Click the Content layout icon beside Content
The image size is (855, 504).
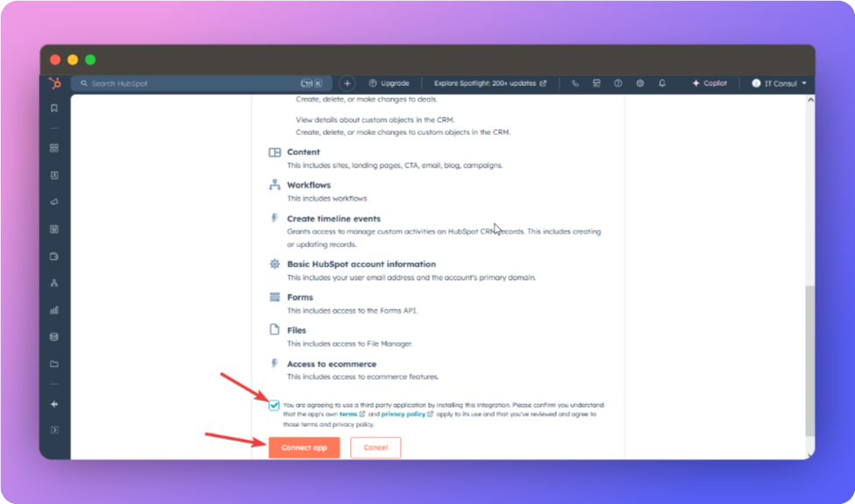pyautogui.click(x=274, y=153)
